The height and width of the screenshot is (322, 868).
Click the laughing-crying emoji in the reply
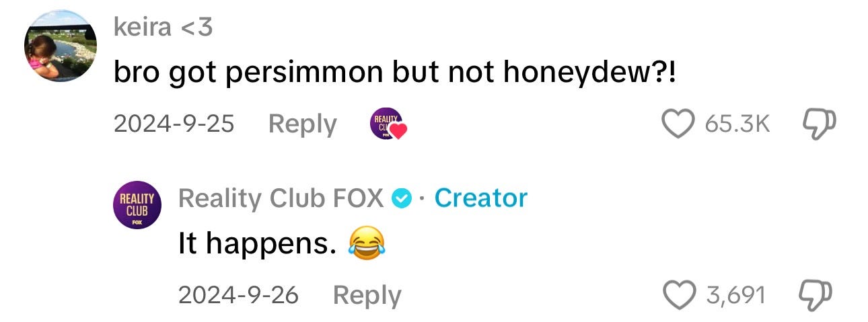click(x=366, y=245)
